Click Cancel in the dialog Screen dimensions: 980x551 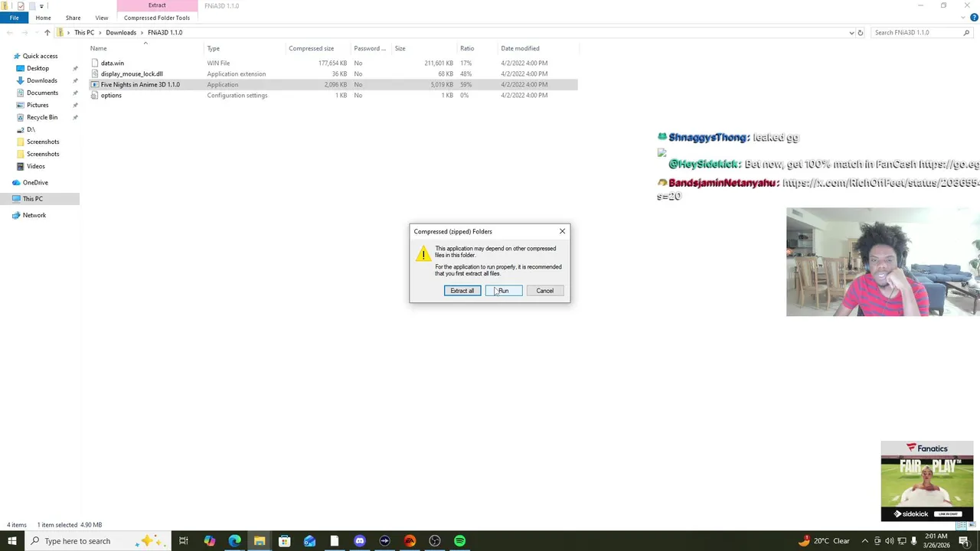tap(545, 291)
